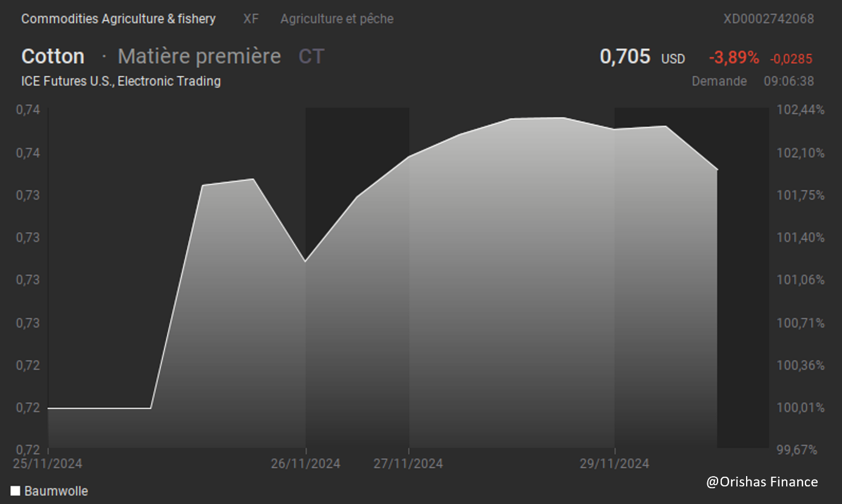The image size is (842, 504).
Task: Click the 100,36% right axis label
Action: coord(801,365)
